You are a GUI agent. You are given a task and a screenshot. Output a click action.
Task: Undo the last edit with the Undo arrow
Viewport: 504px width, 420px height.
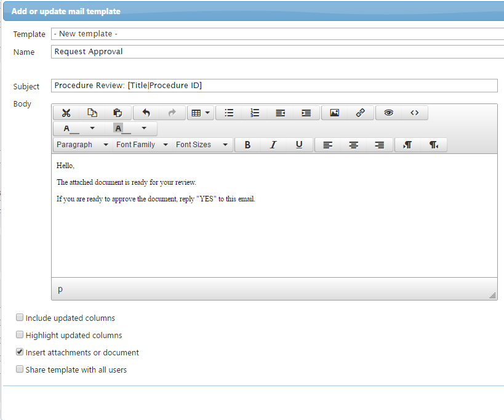point(146,113)
